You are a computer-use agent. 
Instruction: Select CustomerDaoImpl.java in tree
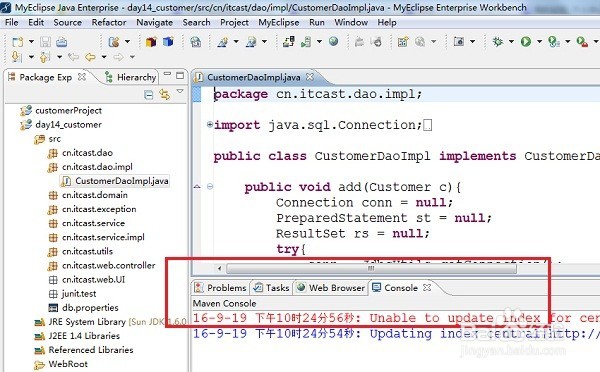pyautogui.click(x=115, y=181)
